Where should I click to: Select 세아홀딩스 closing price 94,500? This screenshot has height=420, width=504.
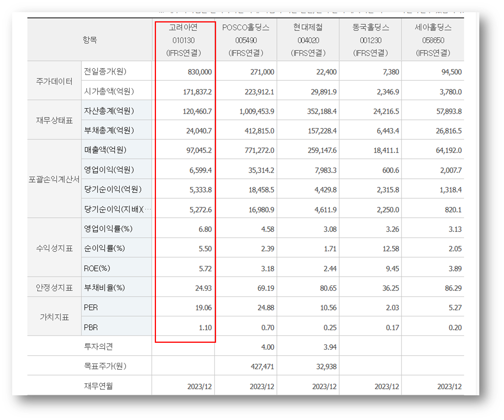pyautogui.click(x=452, y=72)
